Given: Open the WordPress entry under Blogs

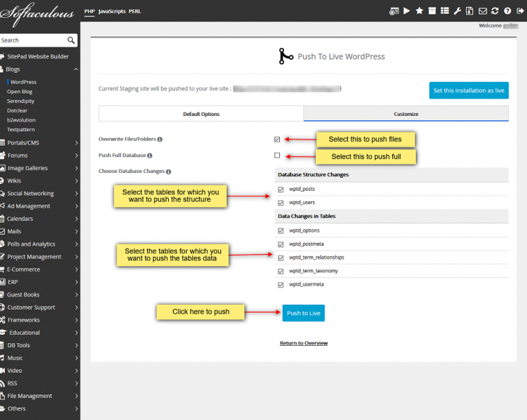Looking at the screenshot, I should pos(23,82).
